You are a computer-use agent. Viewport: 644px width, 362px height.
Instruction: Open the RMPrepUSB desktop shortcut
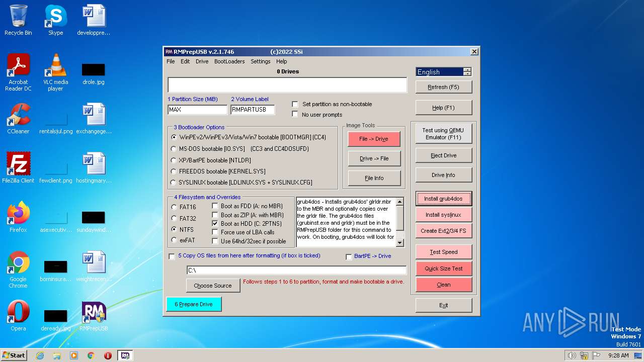point(94,316)
